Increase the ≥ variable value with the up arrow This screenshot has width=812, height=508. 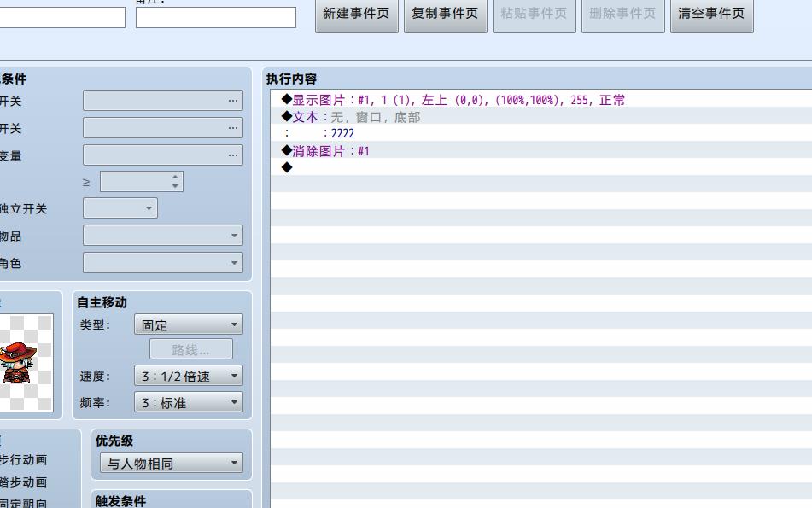coord(176,177)
